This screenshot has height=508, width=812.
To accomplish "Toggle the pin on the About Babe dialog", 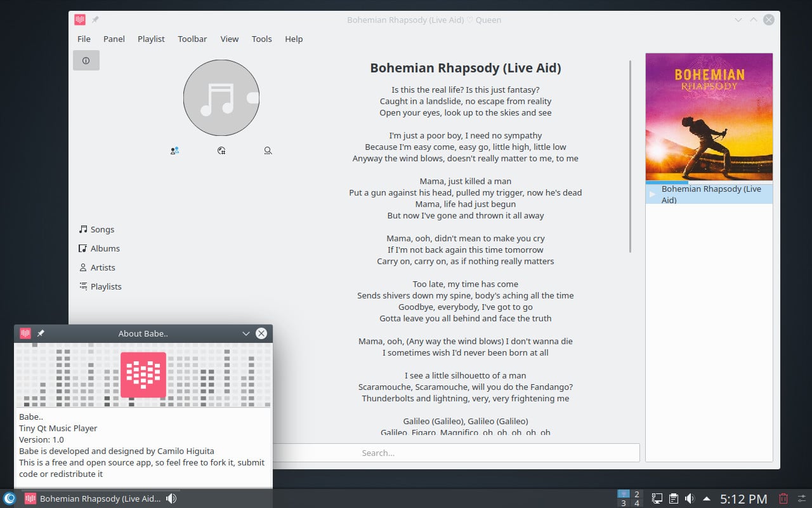I will coord(41,333).
